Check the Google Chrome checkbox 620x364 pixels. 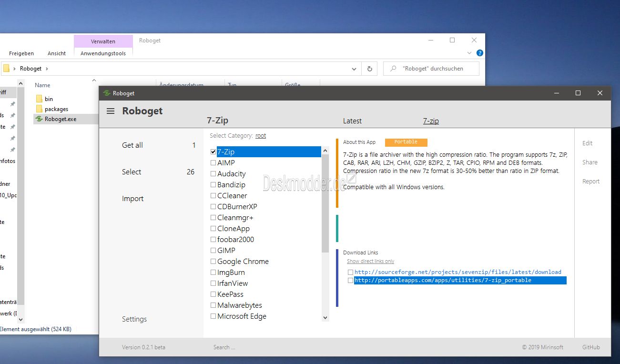pyautogui.click(x=213, y=262)
